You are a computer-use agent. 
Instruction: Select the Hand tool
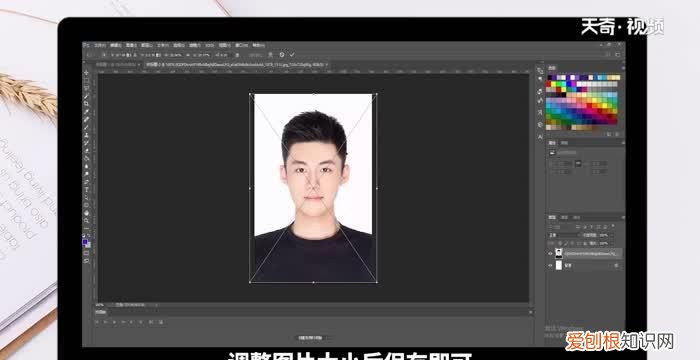click(86, 213)
